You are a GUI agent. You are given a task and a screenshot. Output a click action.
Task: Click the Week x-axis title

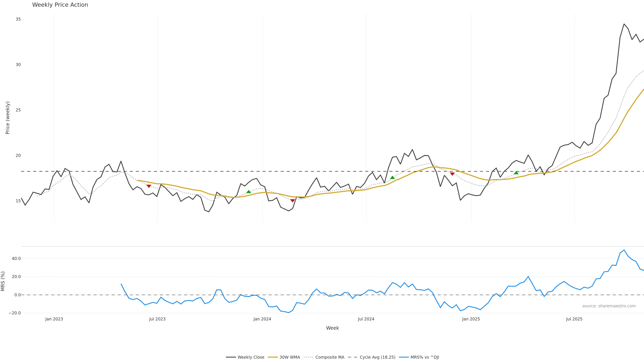pyautogui.click(x=332, y=328)
